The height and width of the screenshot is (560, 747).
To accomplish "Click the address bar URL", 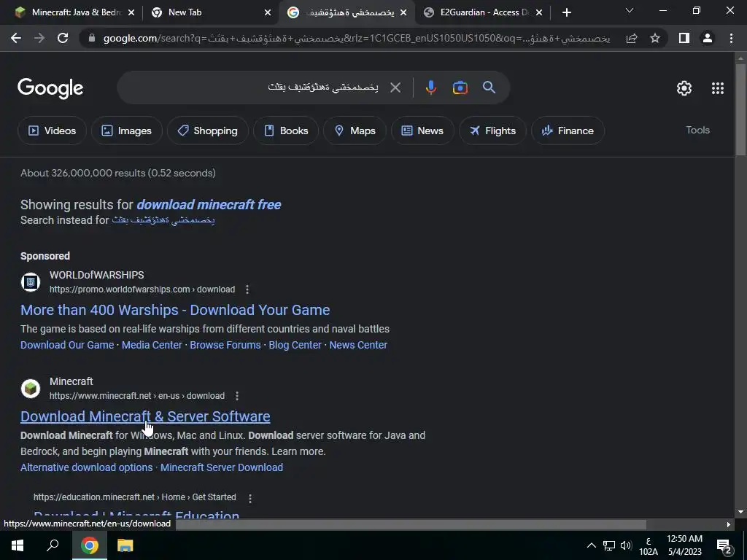I will pyautogui.click(x=356, y=38).
